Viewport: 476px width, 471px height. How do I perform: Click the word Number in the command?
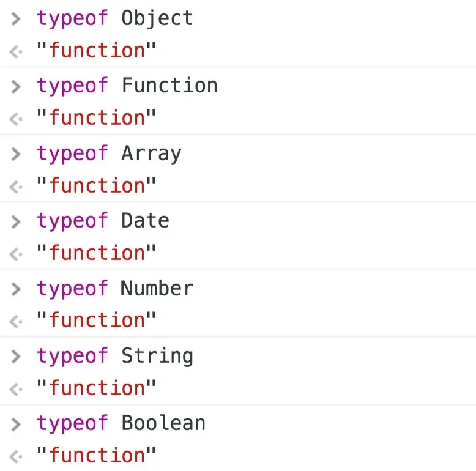coord(157,288)
